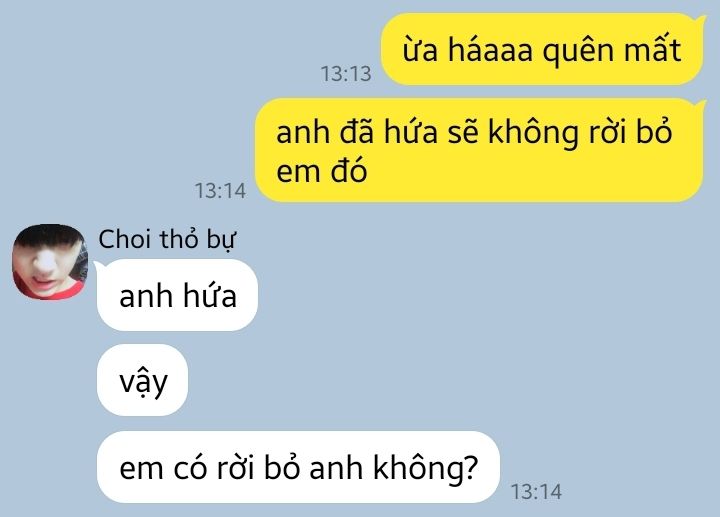
Task: Click the 13:13 timestamp
Action: pos(346,74)
